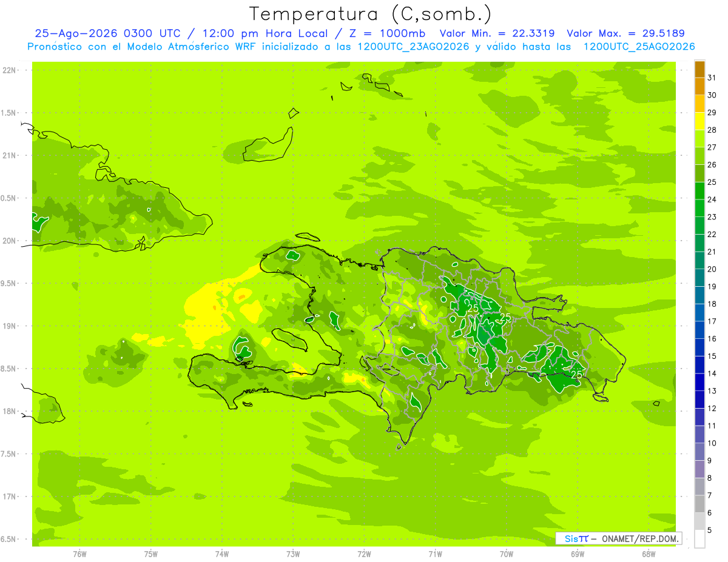The width and height of the screenshot is (728, 562).
Task: Click the yellow color bar segment between 28 and 29
Action: (699, 121)
